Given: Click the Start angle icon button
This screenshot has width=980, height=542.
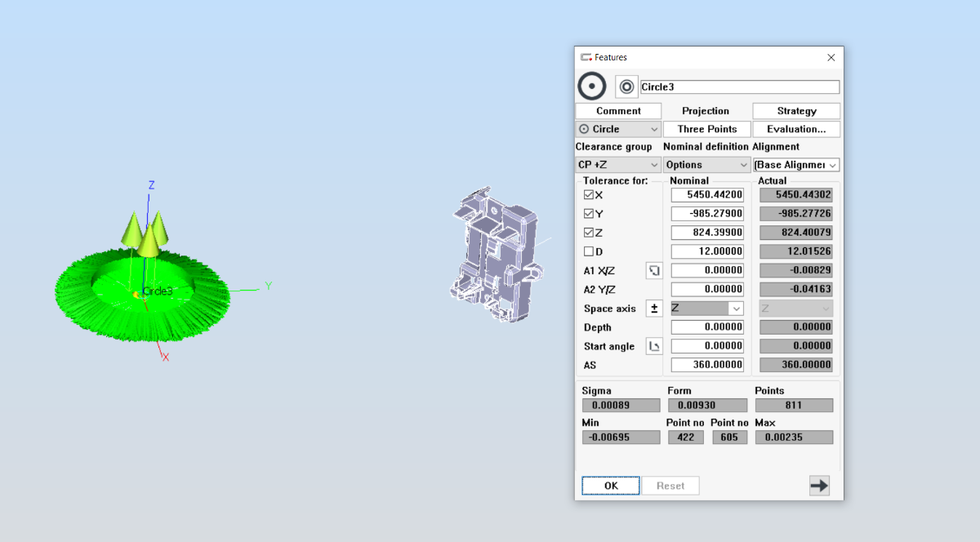Looking at the screenshot, I should (653, 346).
